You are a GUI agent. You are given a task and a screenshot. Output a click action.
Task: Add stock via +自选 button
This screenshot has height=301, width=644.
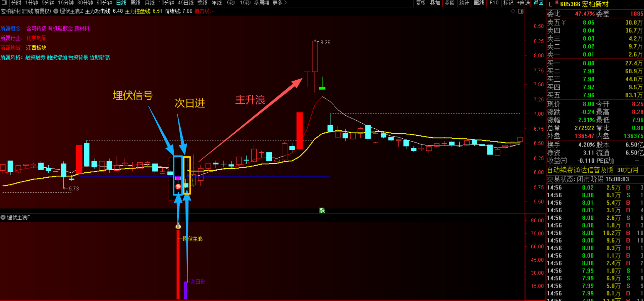pos(524,3)
